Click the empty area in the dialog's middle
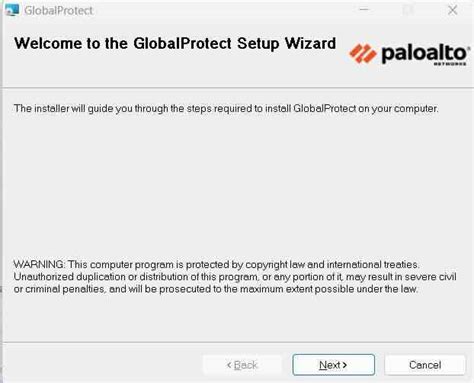 [x=237, y=187]
